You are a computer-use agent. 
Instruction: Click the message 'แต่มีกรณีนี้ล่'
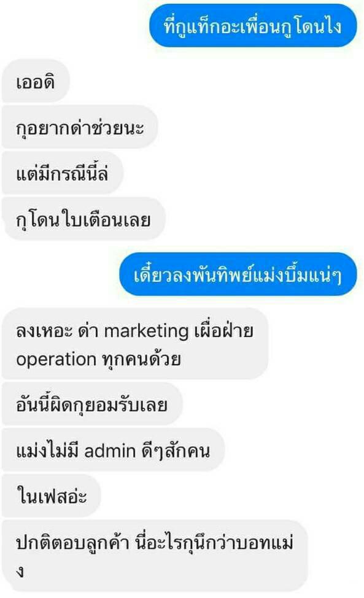click(63, 173)
